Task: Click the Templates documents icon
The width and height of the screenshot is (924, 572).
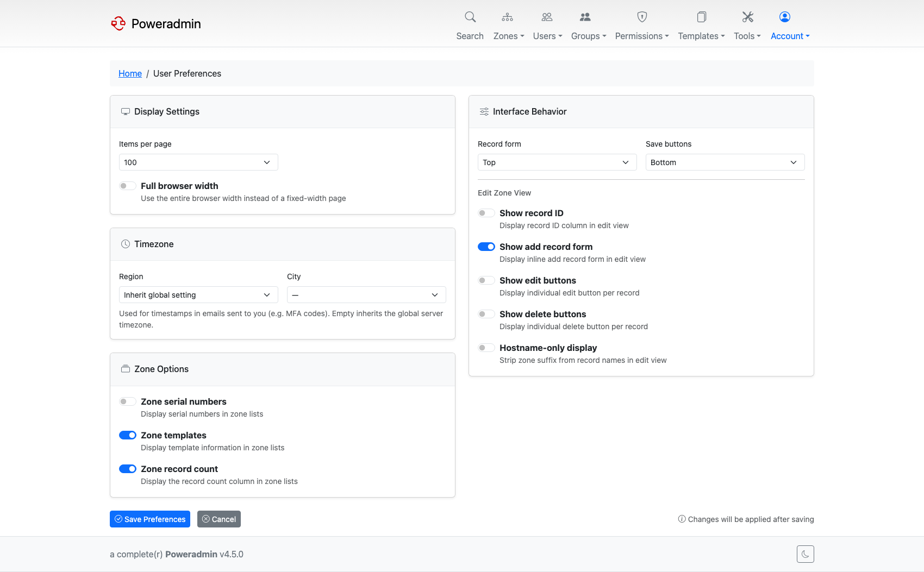Action: click(x=702, y=17)
